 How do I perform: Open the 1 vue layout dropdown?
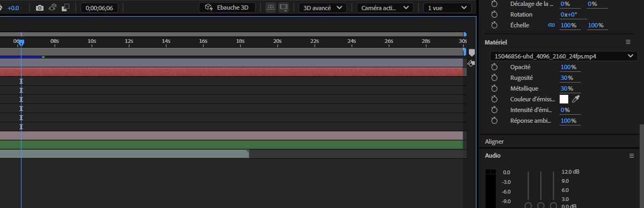[447, 8]
